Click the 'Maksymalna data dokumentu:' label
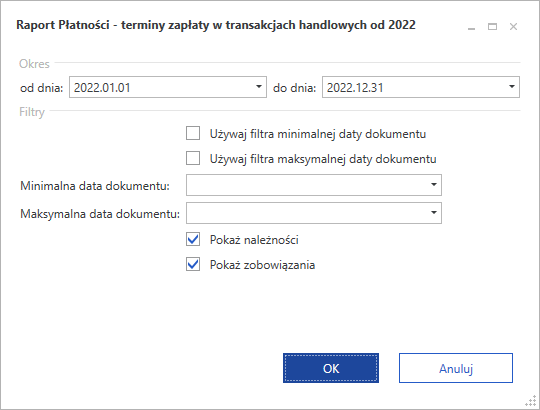Viewport: 540px width, 410px height. click(100, 214)
